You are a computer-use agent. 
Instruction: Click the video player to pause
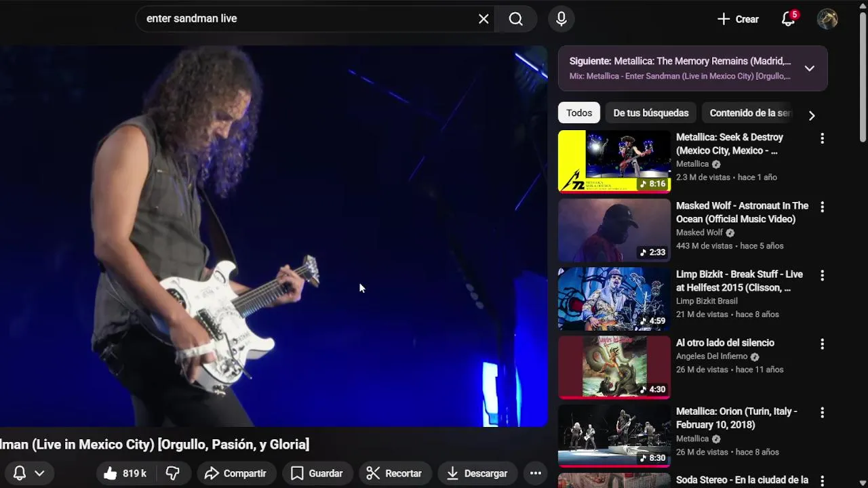click(273, 236)
